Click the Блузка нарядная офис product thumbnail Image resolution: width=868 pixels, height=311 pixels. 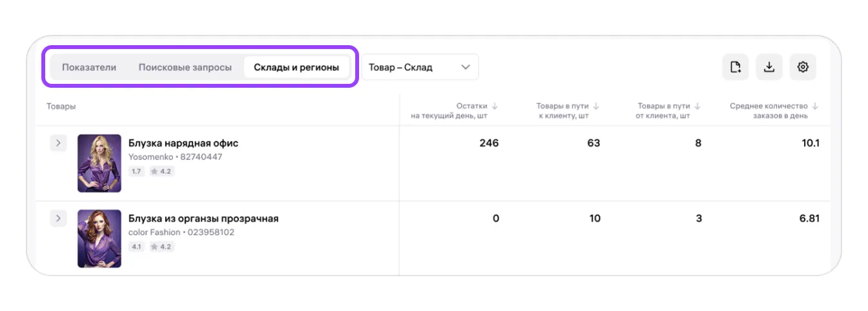pyautogui.click(x=99, y=163)
